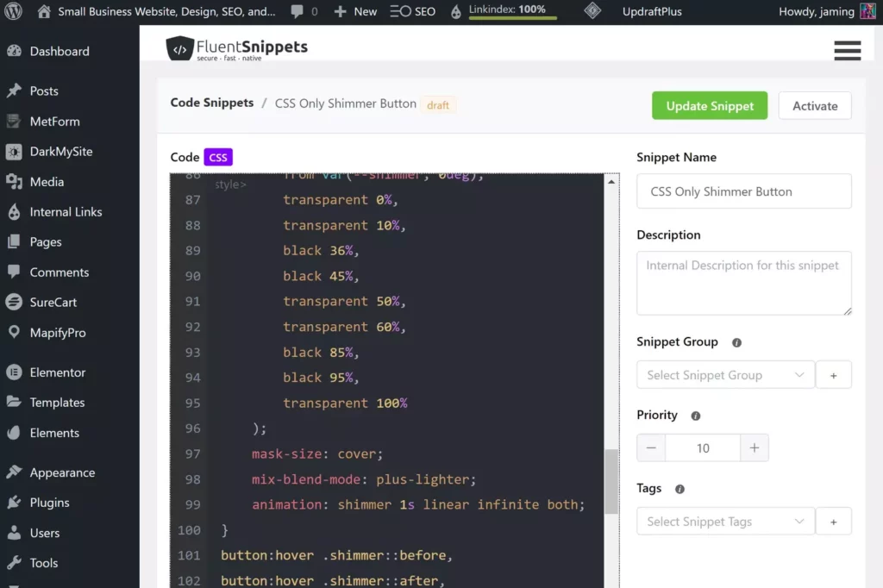Open the Posts menu item
Screen dimensions: 883x588
click(44, 91)
